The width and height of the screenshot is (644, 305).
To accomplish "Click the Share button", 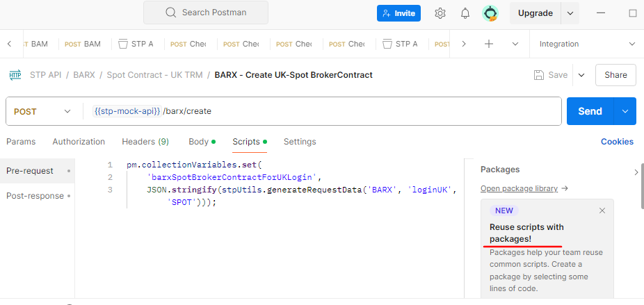I will (615, 75).
